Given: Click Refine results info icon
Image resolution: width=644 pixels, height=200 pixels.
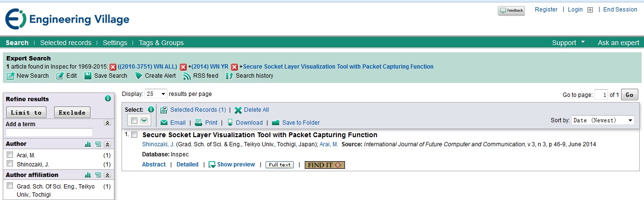Looking at the screenshot, I should point(108,99).
